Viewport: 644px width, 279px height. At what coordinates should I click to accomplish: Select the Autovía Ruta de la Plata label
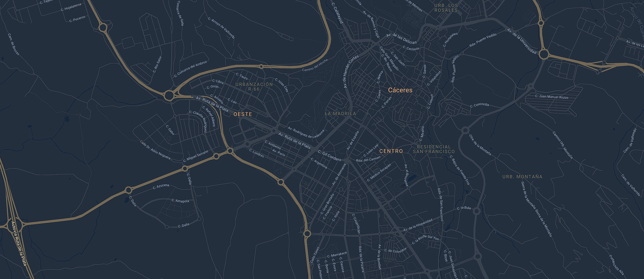(x=19, y=243)
